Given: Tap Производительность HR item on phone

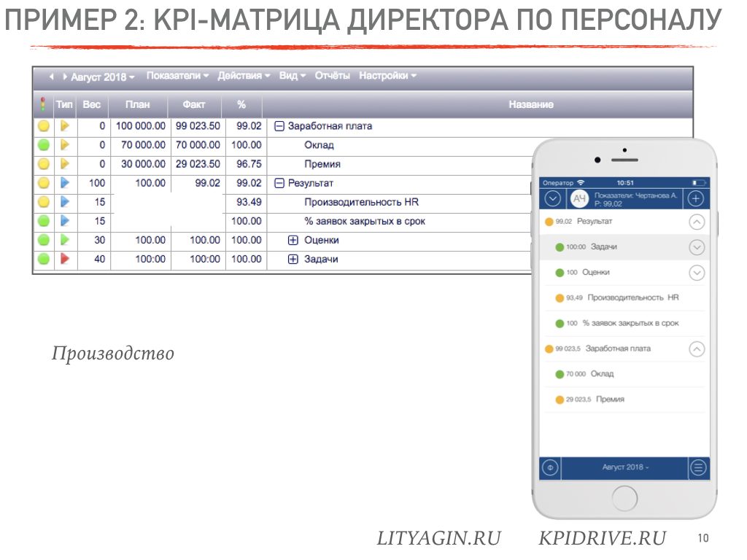Looking at the screenshot, I should point(624,298).
